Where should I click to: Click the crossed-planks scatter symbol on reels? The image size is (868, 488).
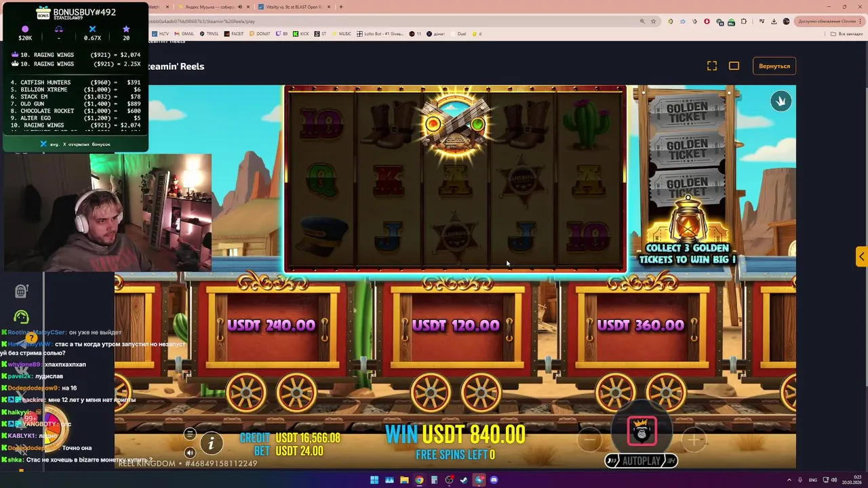click(455, 124)
